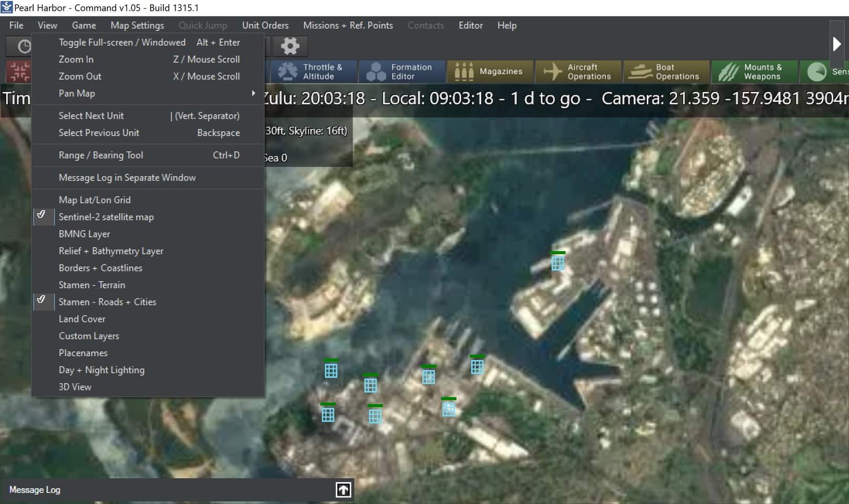Image resolution: width=849 pixels, height=504 pixels.
Task: Toggle Placenames display
Action: coord(148,353)
